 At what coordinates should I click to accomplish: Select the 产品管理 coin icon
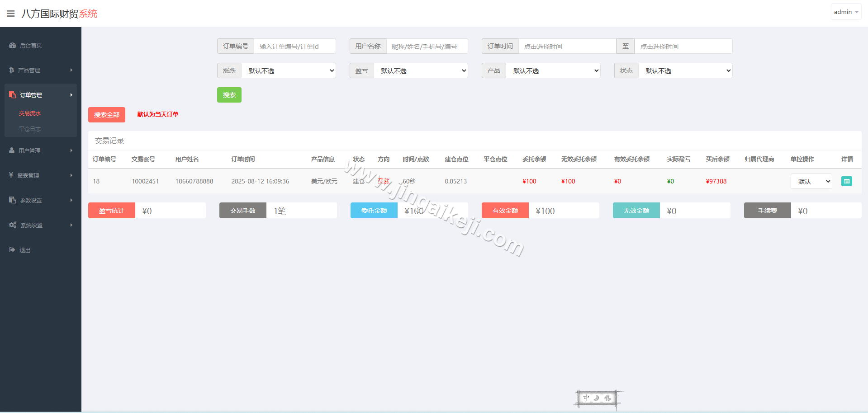coord(11,70)
